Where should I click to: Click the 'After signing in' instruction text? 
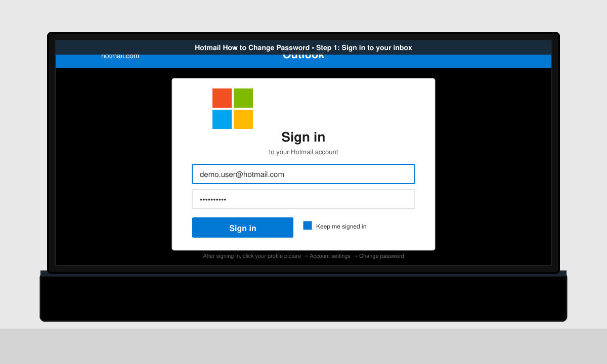pyautogui.click(x=303, y=256)
